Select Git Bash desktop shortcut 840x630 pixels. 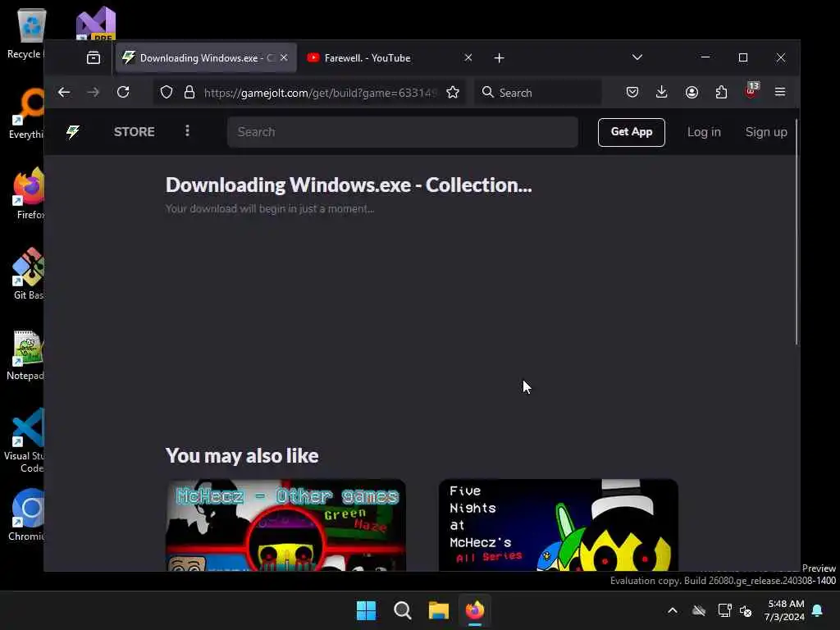[28, 274]
